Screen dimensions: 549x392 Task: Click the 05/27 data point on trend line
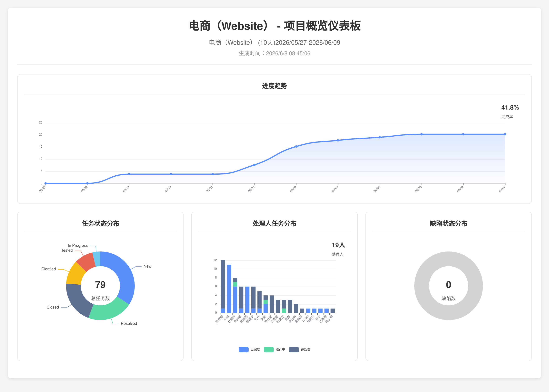click(46, 183)
